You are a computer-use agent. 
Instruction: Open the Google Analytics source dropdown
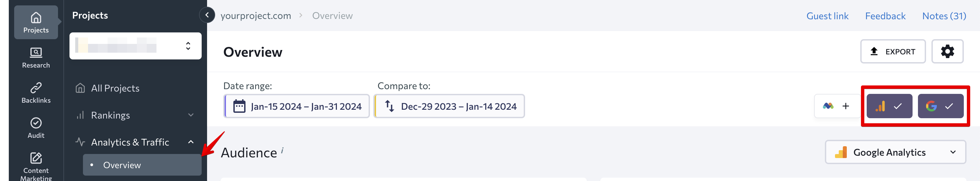coord(895,152)
